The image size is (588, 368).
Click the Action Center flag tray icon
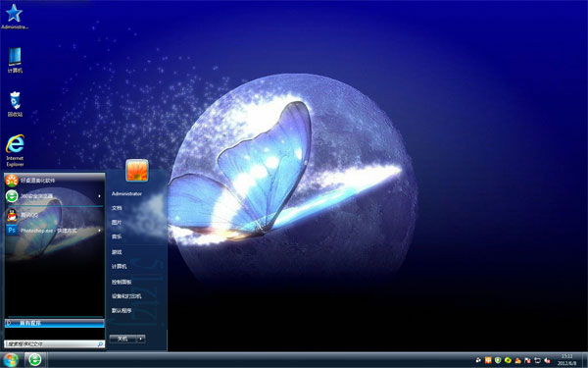point(527,361)
